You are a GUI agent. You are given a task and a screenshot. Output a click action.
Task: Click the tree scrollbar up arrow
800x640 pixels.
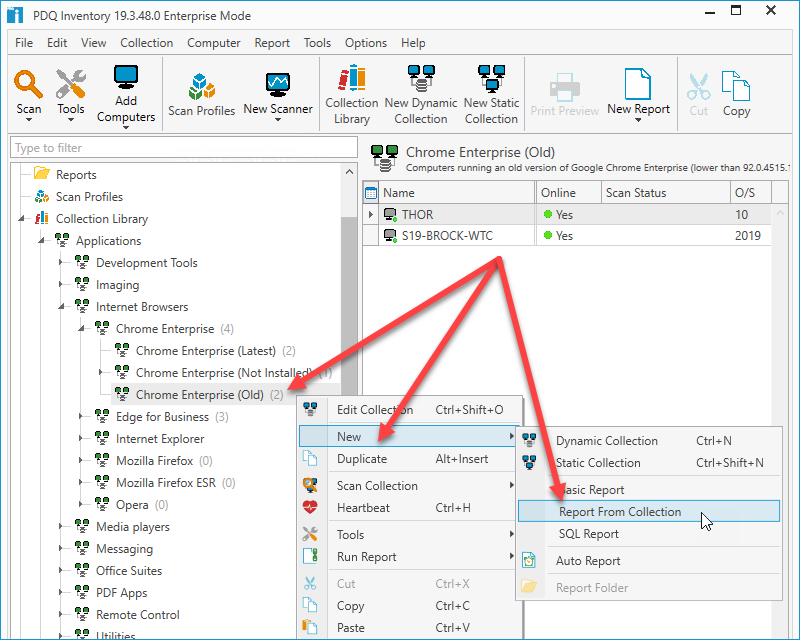(x=349, y=172)
